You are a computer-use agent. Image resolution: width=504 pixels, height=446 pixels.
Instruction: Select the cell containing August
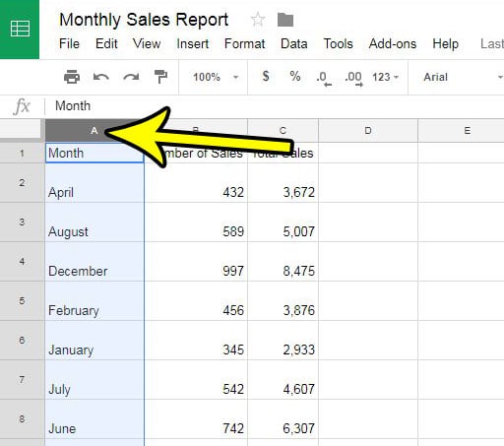pos(94,223)
